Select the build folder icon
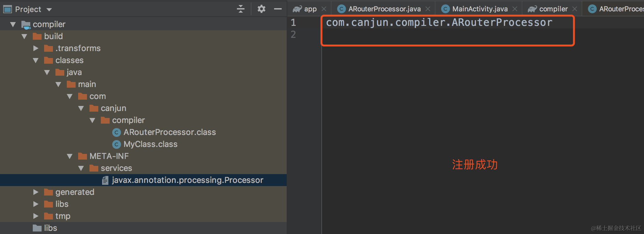This screenshot has width=644, height=234. [37, 36]
